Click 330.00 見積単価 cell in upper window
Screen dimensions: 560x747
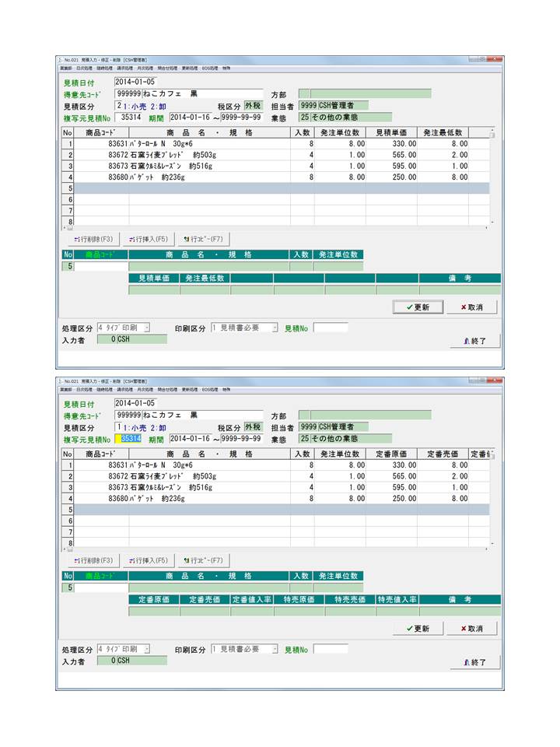tap(391, 144)
